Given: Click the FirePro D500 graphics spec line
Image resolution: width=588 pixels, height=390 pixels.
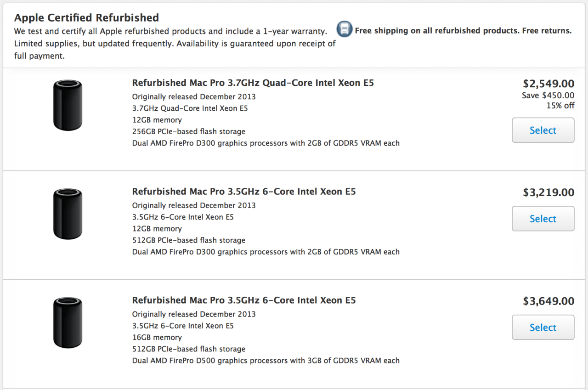Looking at the screenshot, I should 266,361.
